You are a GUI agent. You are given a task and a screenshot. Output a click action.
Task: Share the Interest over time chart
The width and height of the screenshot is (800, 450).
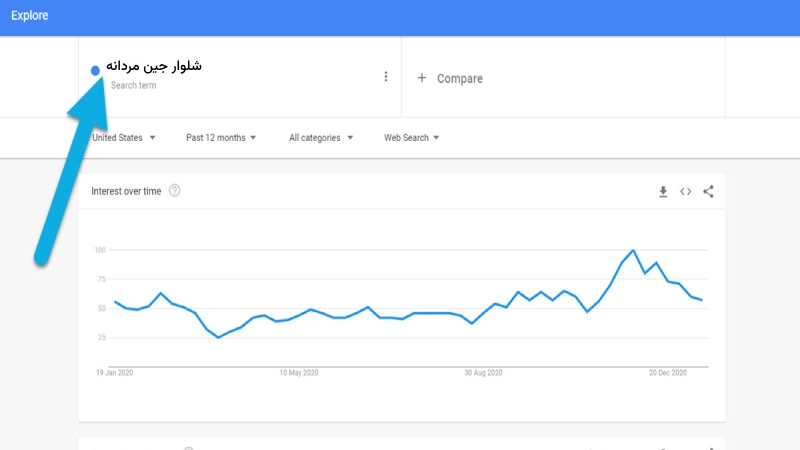[x=708, y=191]
